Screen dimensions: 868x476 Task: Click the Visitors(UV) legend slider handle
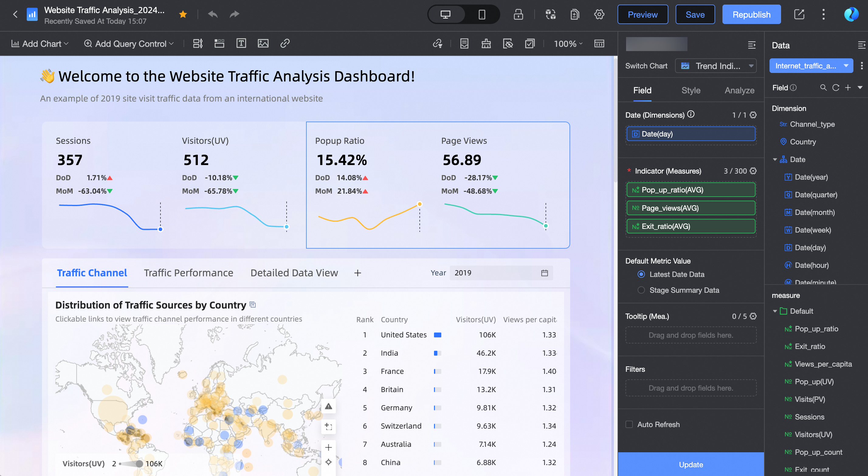coord(139,464)
